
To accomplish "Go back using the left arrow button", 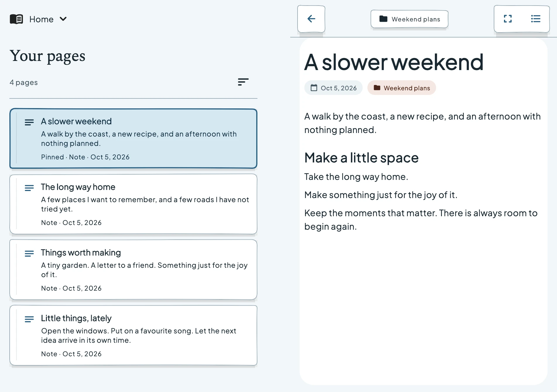I will (311, 19).
